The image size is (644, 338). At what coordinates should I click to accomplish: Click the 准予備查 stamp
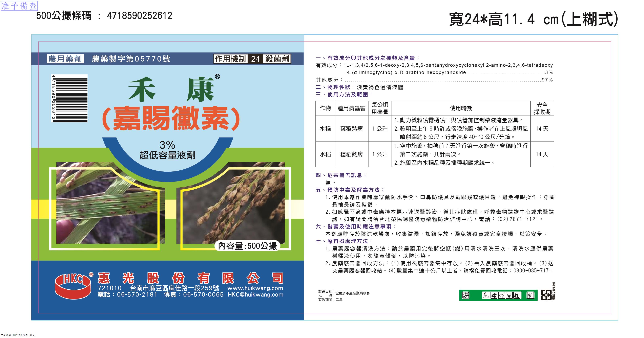19,6
